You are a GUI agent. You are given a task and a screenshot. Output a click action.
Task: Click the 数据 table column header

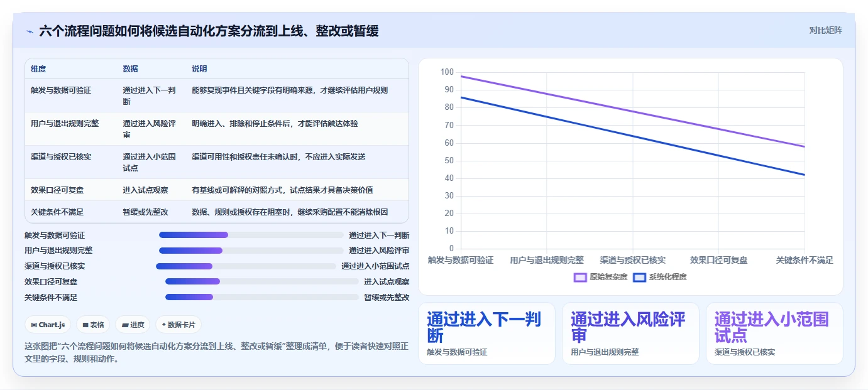click(131, 69)
